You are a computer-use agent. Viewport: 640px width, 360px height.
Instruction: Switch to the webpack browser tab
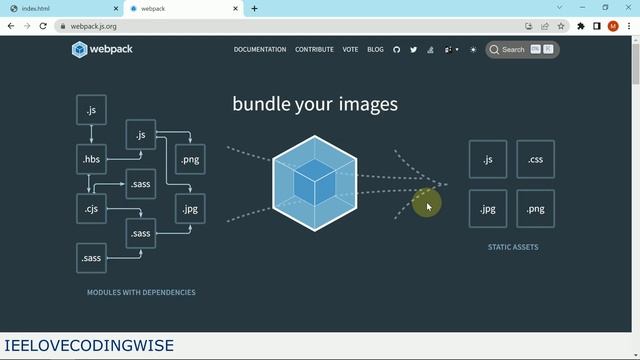183,9
